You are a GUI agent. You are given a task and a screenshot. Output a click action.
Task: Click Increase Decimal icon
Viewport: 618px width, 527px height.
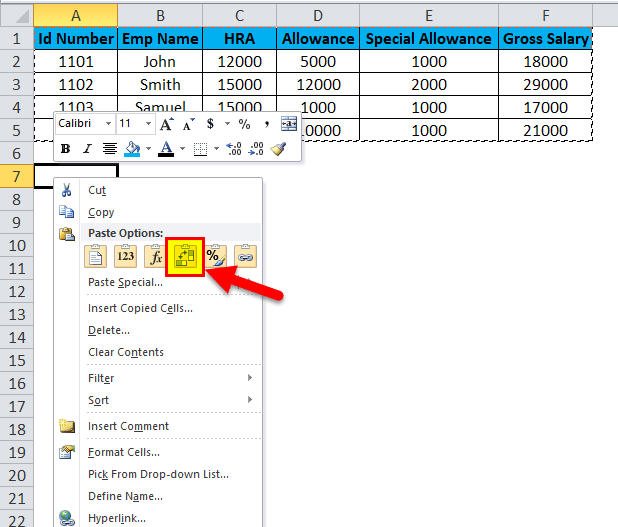pyautogui.click(x=234, y=149)
